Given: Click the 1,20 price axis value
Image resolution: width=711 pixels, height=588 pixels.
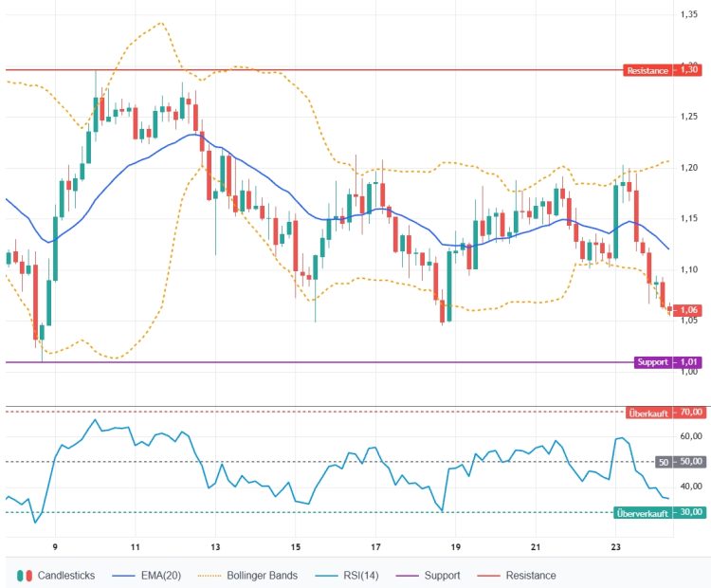Looking at the screenshot, I should tap(689, 168).
